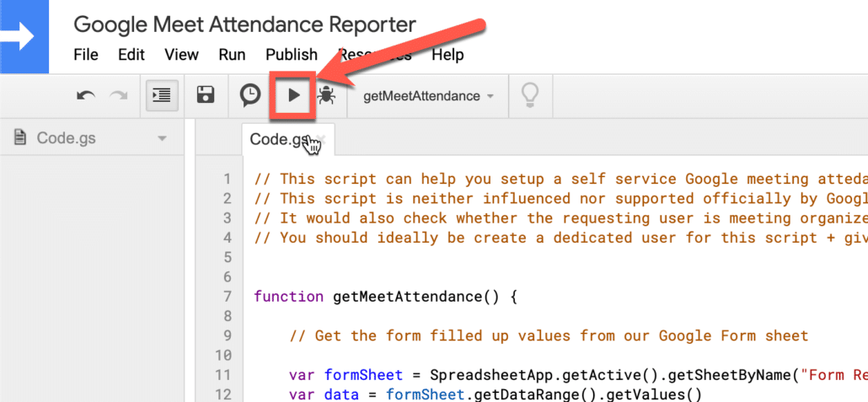
Task: Undo the last edit
Action: click(86, 96)
